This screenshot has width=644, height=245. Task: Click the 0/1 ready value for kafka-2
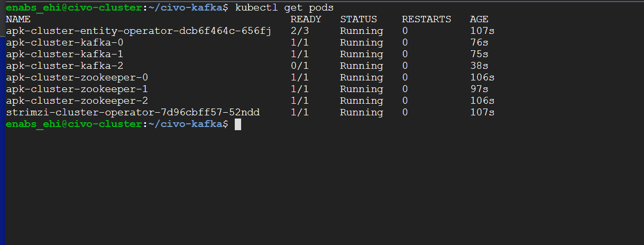300,66
